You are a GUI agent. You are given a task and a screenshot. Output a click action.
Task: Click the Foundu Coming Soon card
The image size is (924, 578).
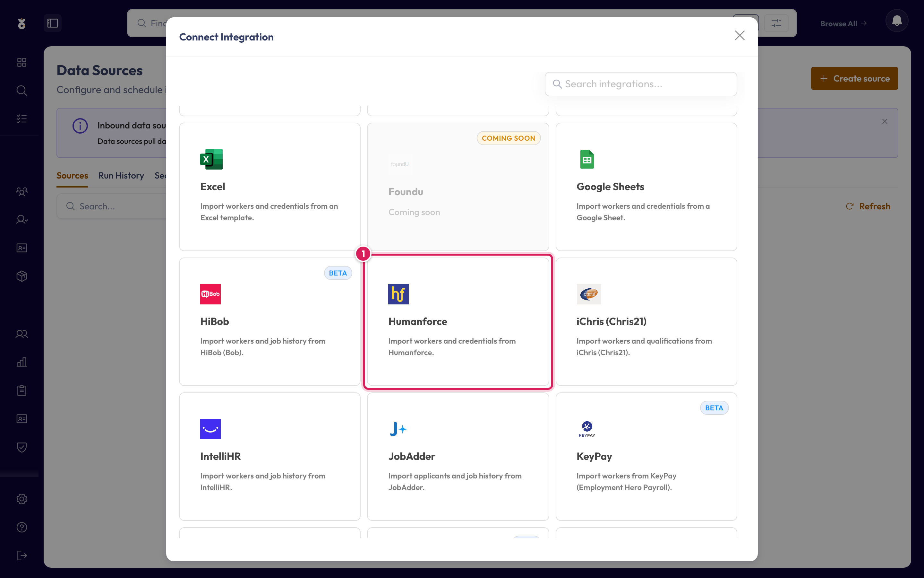pos(458,187)
